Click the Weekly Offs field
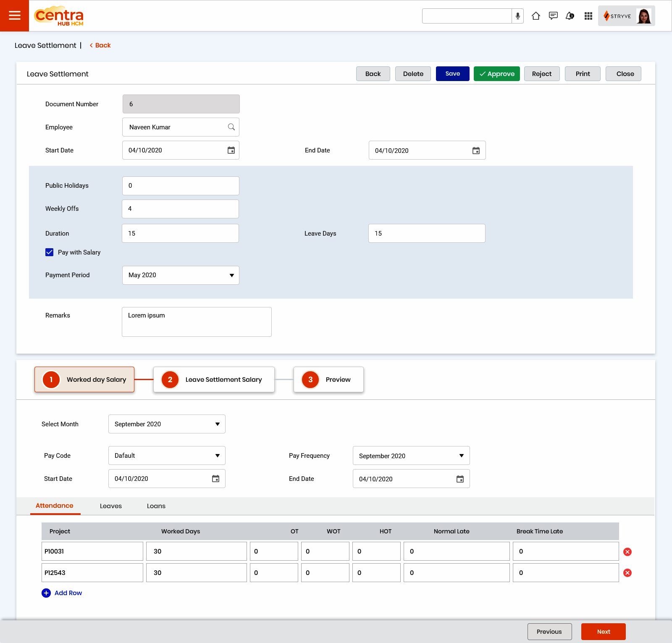The image size is (672, 643). pyautogui.click(x=180, y=209)
